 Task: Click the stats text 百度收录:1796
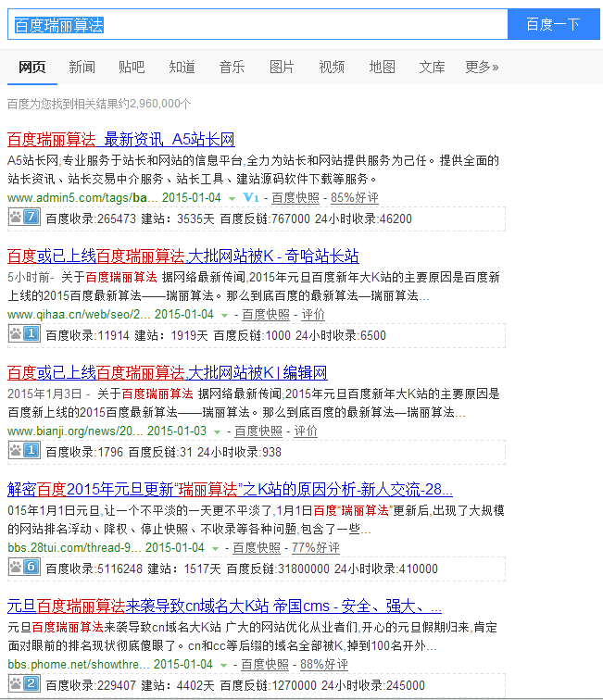click(84, 452)
